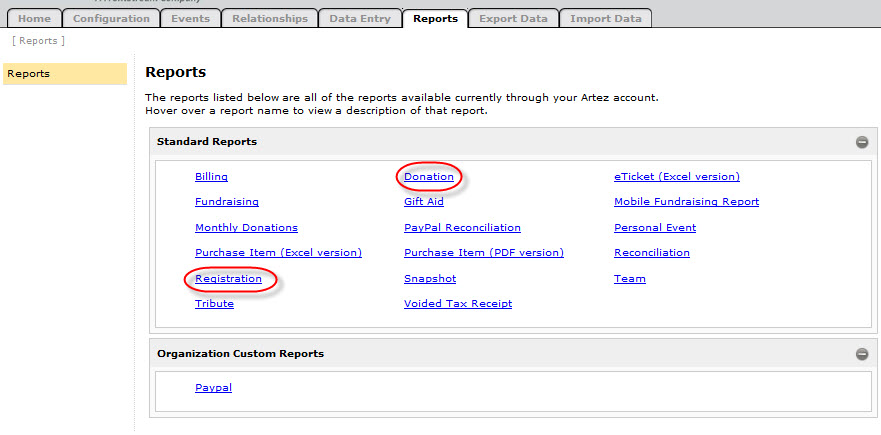The height and width of the screenshot is (435, 881).
Task: Open the Registration report
Action: tap(228, 279)
